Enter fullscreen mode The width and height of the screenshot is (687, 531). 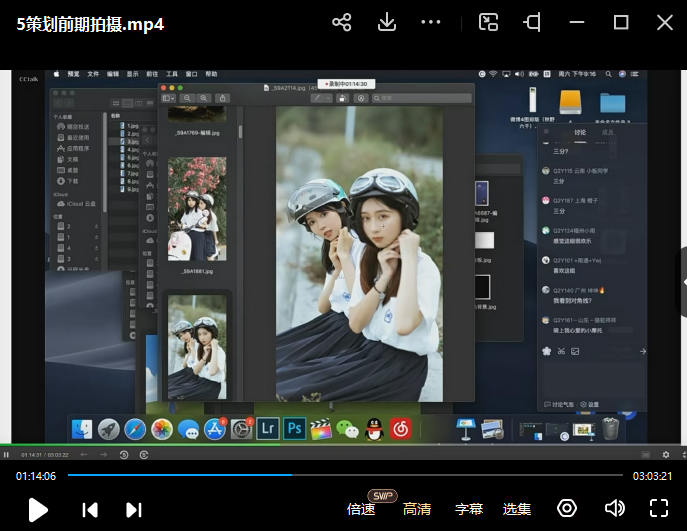[658, 508]
